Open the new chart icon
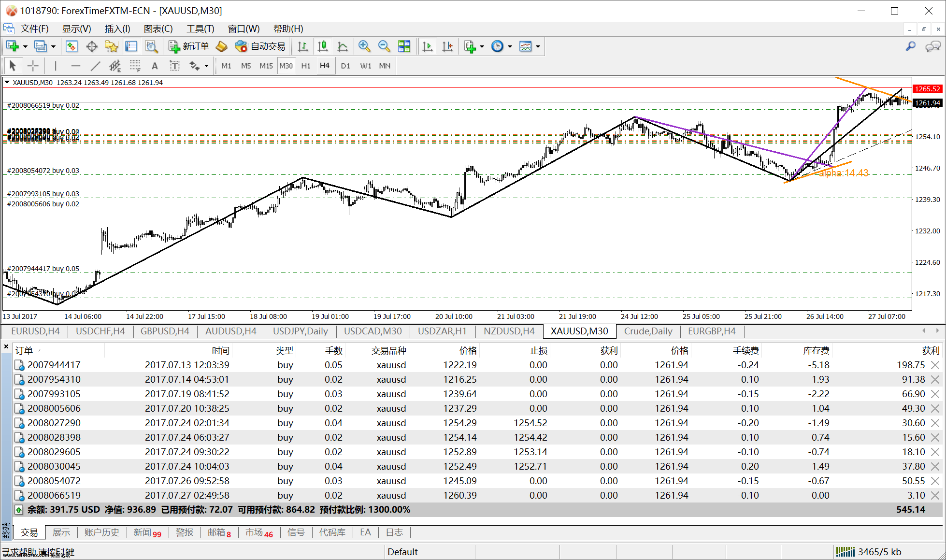 coord(13,46)
